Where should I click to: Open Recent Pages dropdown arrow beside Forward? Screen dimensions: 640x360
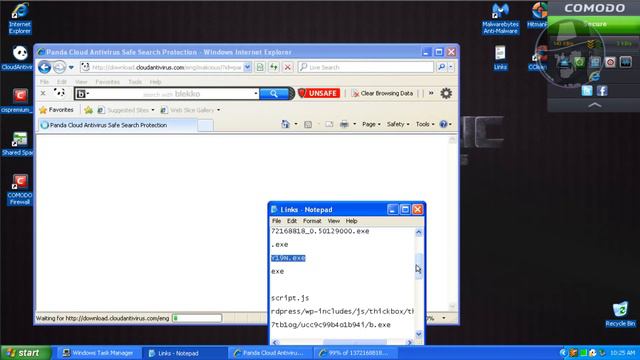[71, 67]
